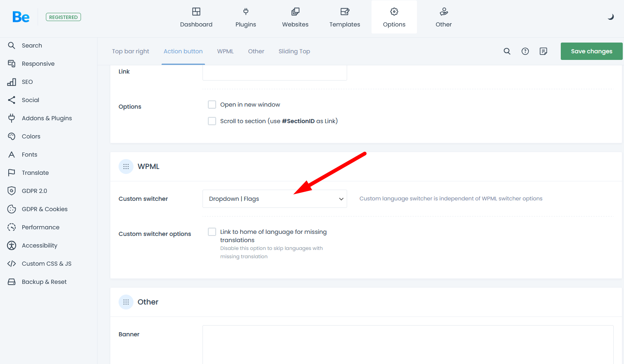Open Backup & Reset in sidebar
The width and height of the screenshot is (624, 364).
click(x=44, y=282)
